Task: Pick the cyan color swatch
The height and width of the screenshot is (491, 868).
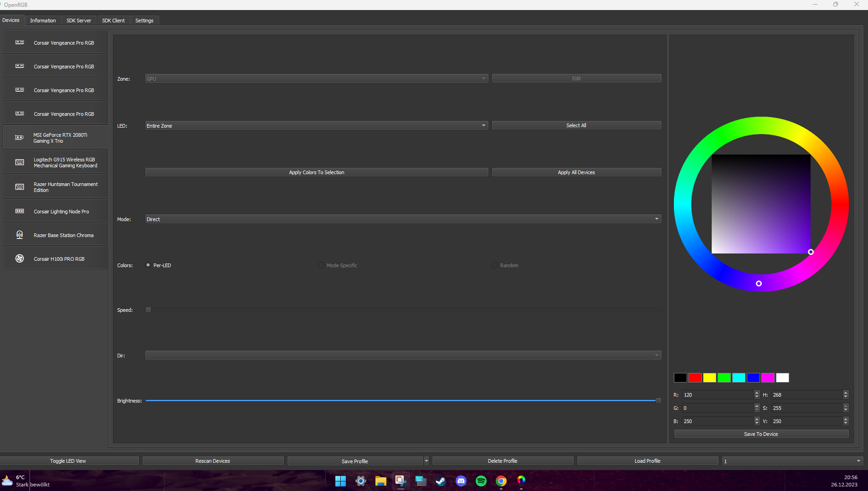Action: click(739, 377)
